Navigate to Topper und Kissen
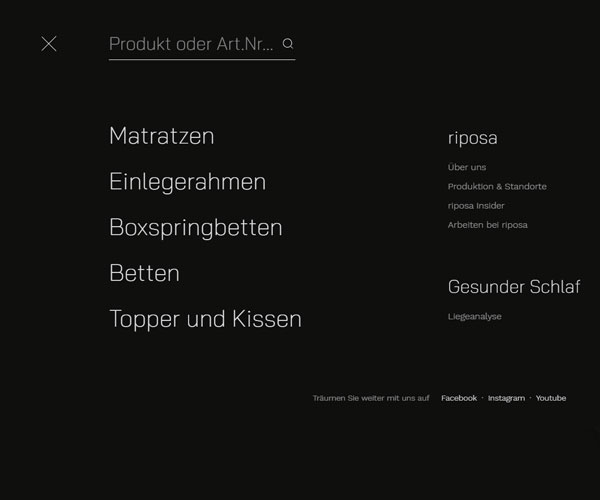The height and width of the screenshot is (500, 600). point(205,319)
